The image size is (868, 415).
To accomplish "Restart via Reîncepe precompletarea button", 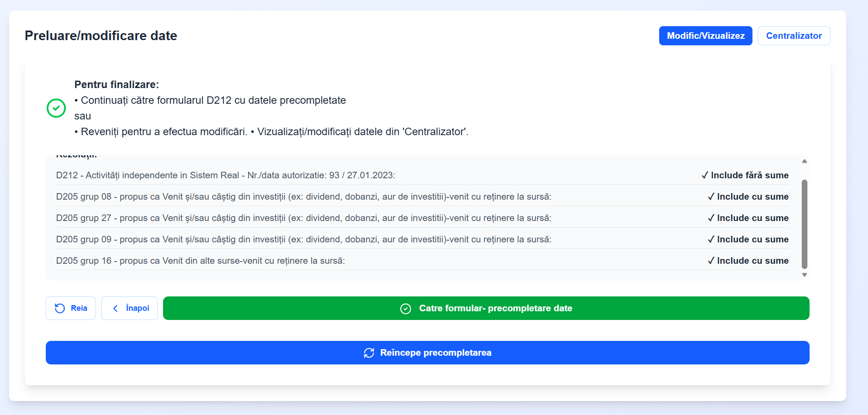I will coord(427,353).
